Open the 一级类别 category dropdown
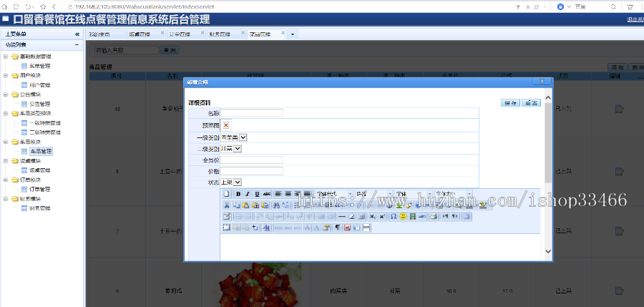The height and width of the screenshot is (307, 644). pyautogui.click(x=234, y=137)
